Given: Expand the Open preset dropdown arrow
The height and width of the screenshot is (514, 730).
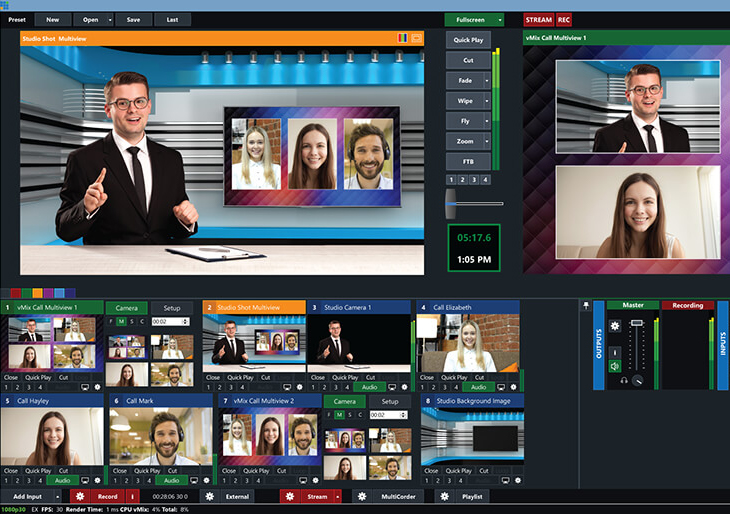Looking at the screenshot, I should (x=110, y=20).
